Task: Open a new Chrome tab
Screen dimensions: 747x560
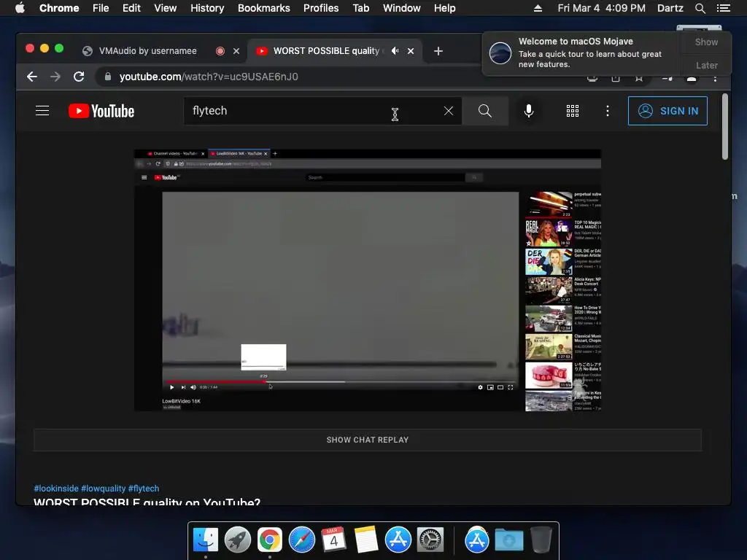Action: pyautogui.click(x=438, y=51)
